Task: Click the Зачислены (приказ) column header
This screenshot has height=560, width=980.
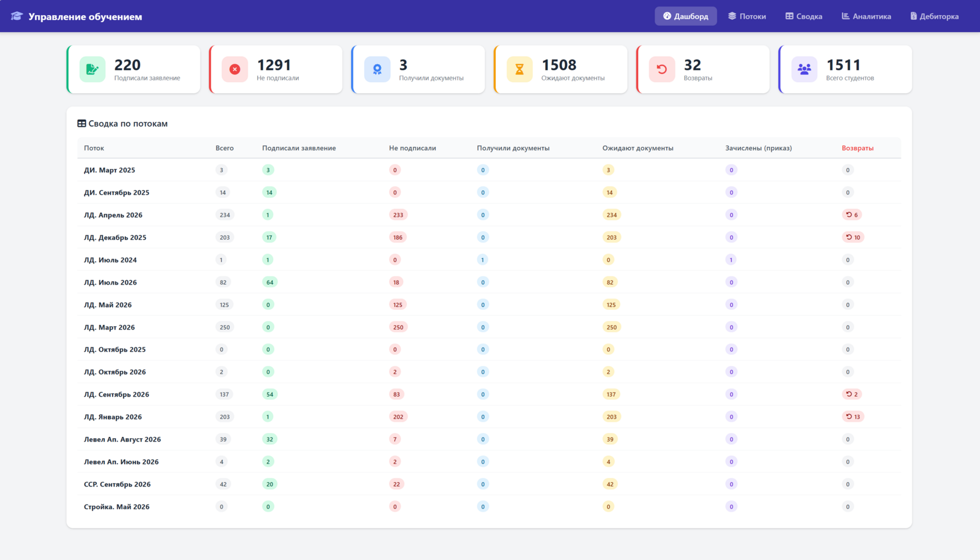Action: pos(758,148)
